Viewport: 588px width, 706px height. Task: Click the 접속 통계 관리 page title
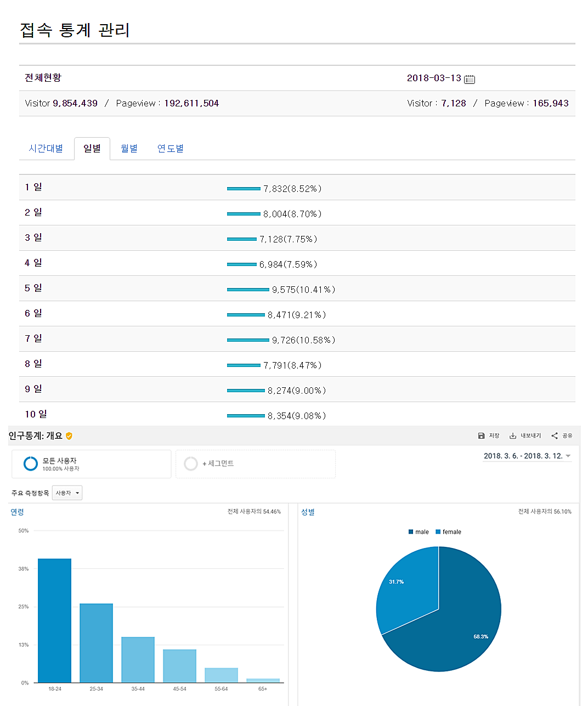75,30
